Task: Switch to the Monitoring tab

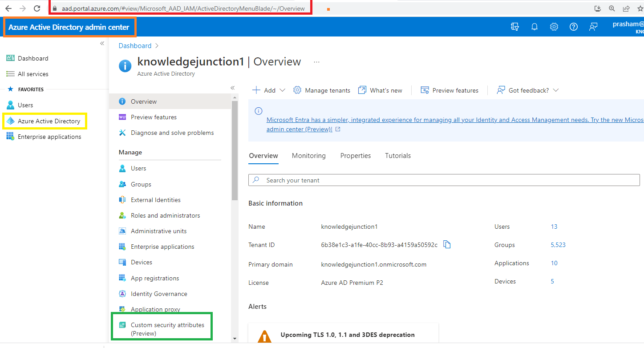Action: click(x=309, y=156)
